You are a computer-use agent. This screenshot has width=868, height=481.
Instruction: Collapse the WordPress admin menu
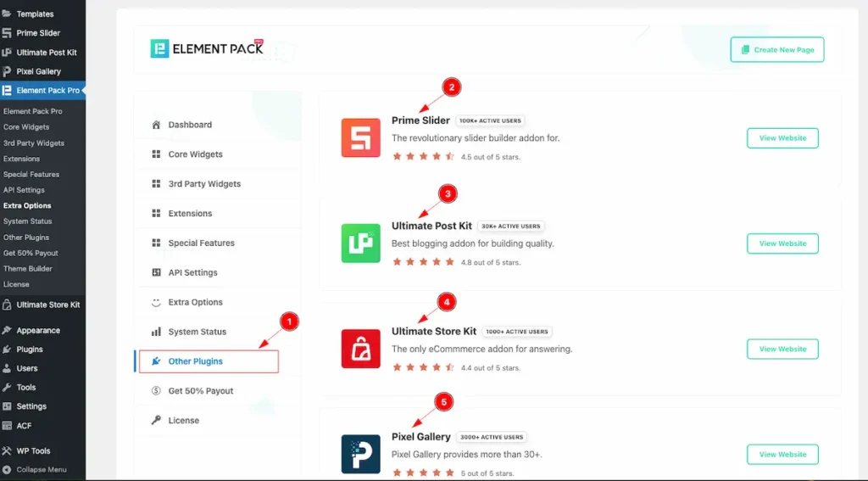tap(41, 470)
